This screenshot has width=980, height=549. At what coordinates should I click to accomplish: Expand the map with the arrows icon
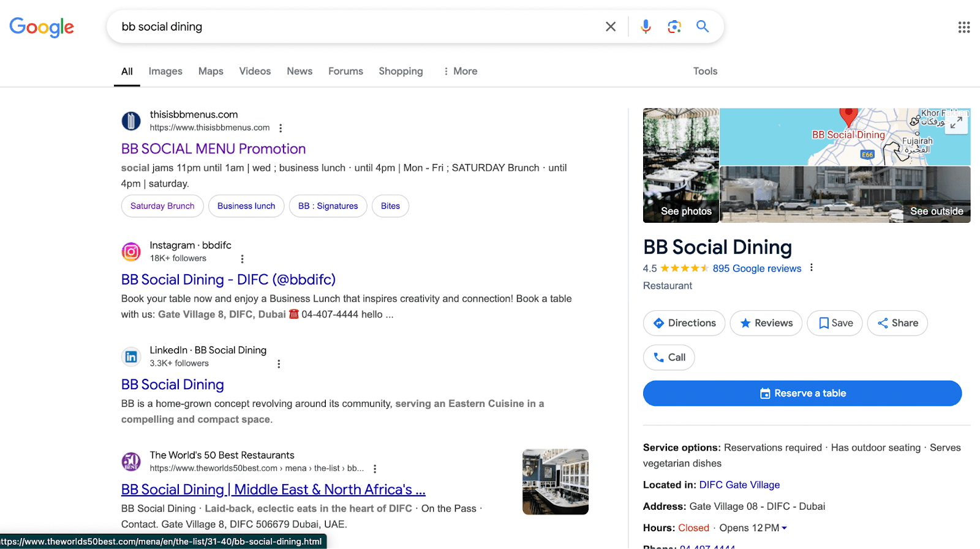[956, 123]
